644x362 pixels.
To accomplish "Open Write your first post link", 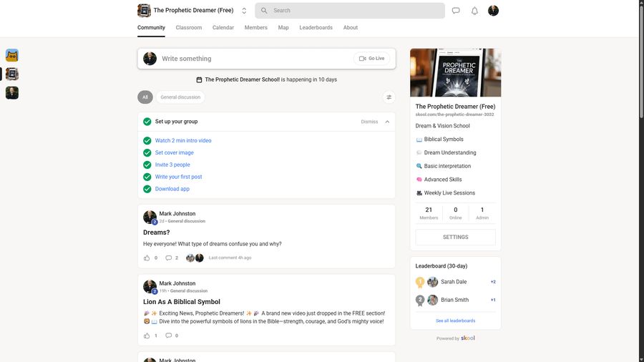I will (179, 177).
